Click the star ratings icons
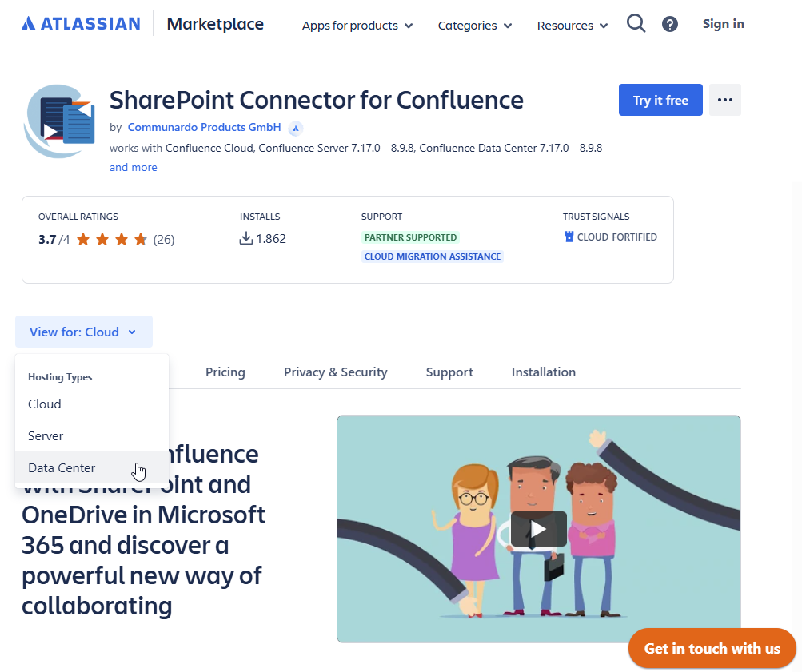Image resolution: width=802 pixels, height=672 pixels. point(112,239)
